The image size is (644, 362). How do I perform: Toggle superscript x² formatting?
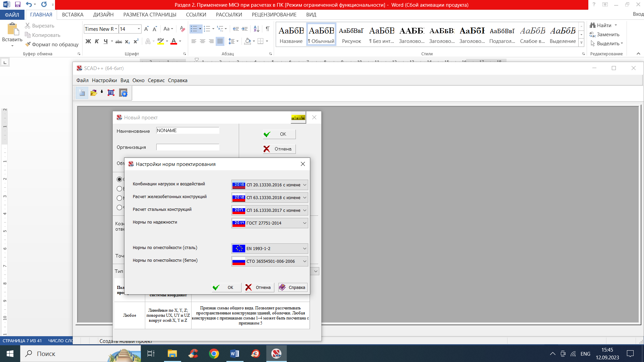click(x=136, y=42)
